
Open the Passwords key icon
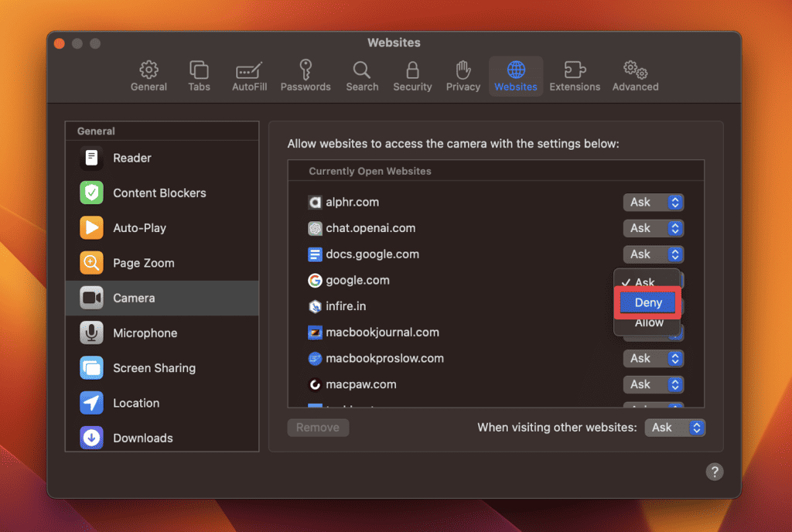click(305, 70)
